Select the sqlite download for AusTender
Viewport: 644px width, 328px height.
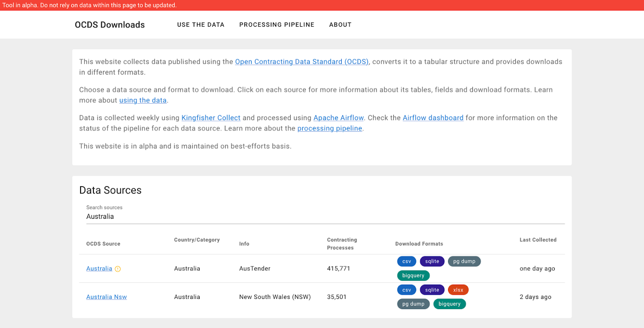[432, 261]
